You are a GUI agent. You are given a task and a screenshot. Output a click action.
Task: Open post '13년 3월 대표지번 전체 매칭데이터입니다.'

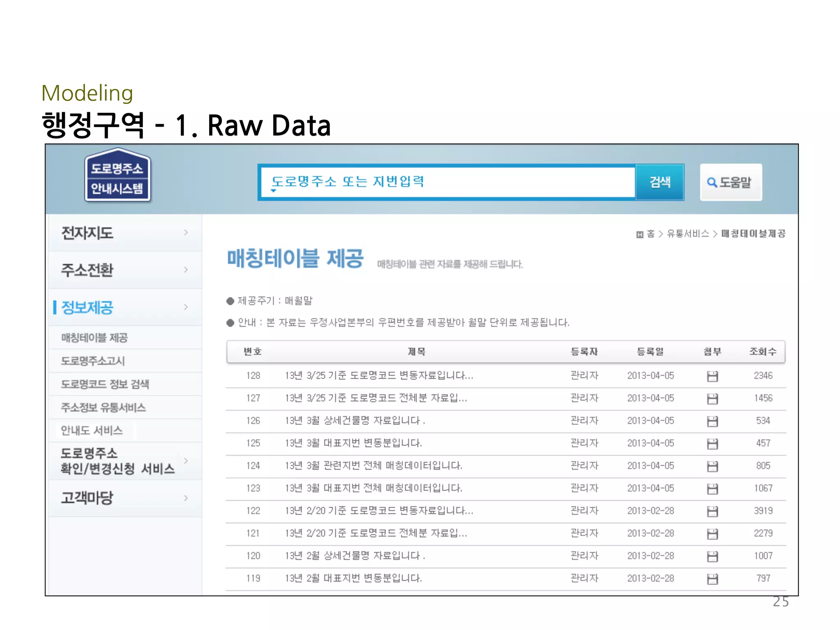374,488
